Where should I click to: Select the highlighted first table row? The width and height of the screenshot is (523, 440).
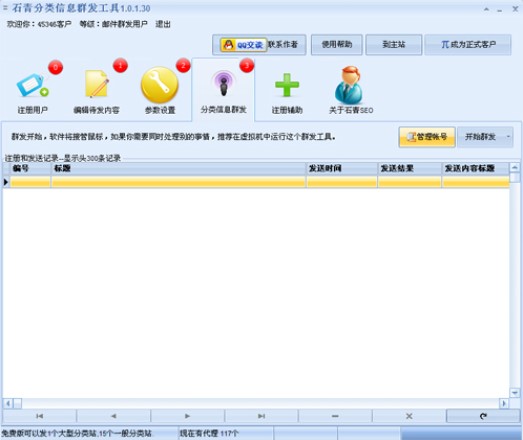click(x=259, y=182)
